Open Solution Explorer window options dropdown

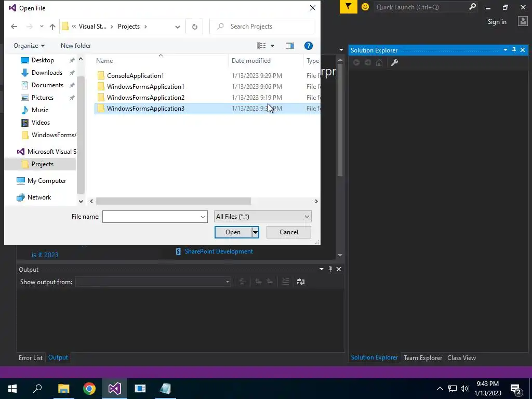505,50
